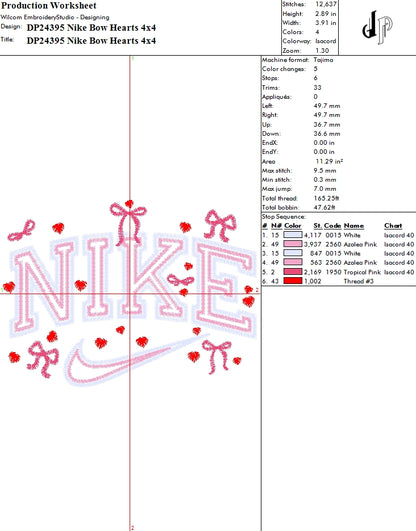Click the 'N#' column header

tap(276, 226)
